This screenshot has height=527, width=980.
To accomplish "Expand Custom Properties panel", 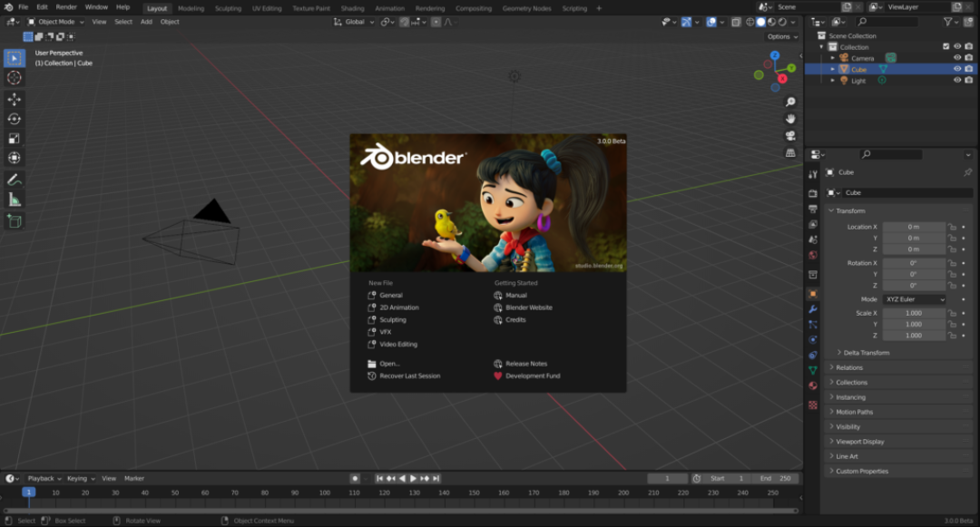I will click(900, 472).
